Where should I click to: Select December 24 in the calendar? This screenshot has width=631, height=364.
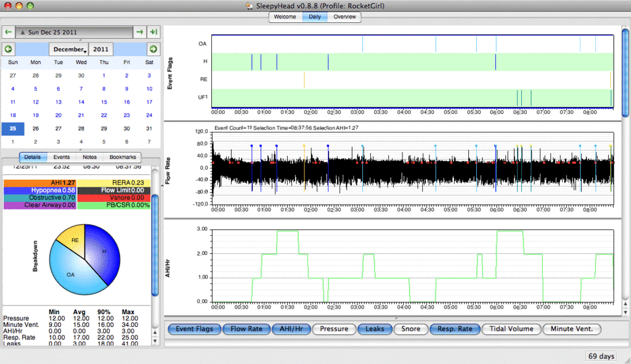[x=149, y=115]
